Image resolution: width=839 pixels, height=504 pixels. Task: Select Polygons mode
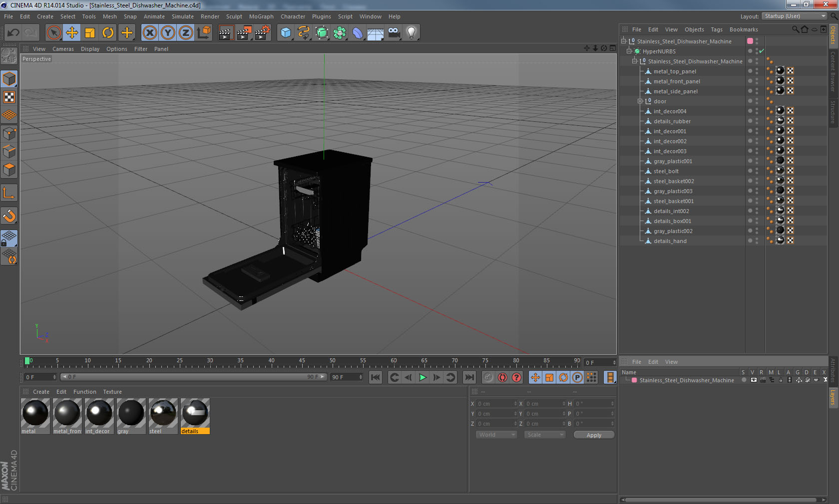9,170
